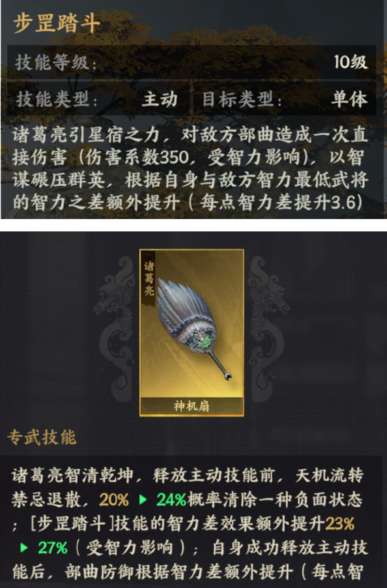Image resolution: width=387 pixels, height=588 pixels.
Task: Click the yellow 20% probability value
Action: pos(114,499)
